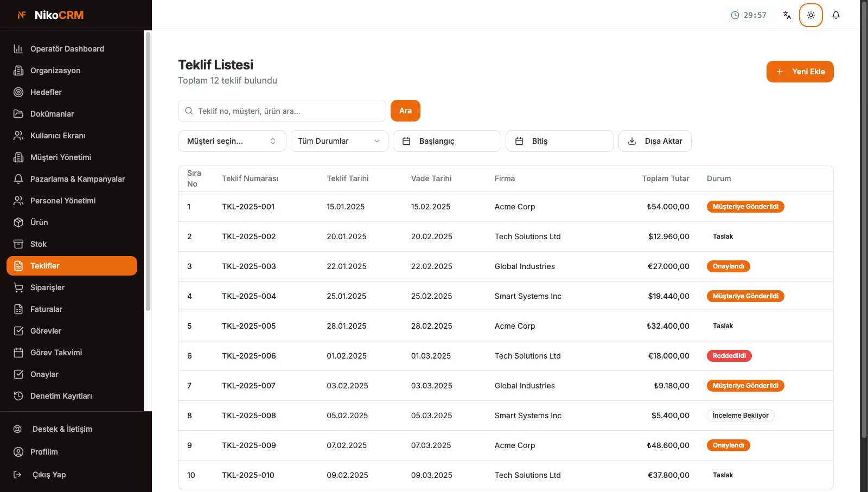Click the Yeni Ekle button
The height and width of the screenshot is (492, 868).
800,72
